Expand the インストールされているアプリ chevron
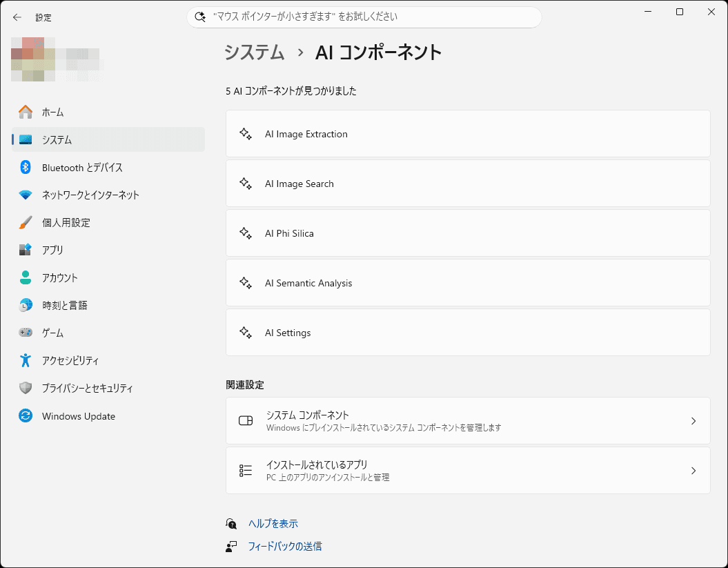 [693, 471]
